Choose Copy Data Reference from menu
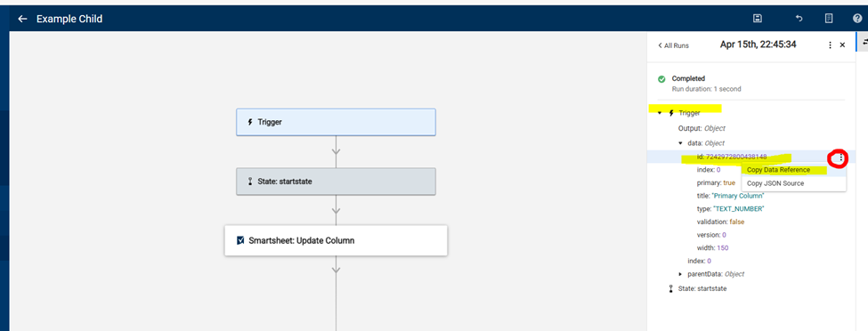This screenshot has width=868, height=331. tap(778, 170)
